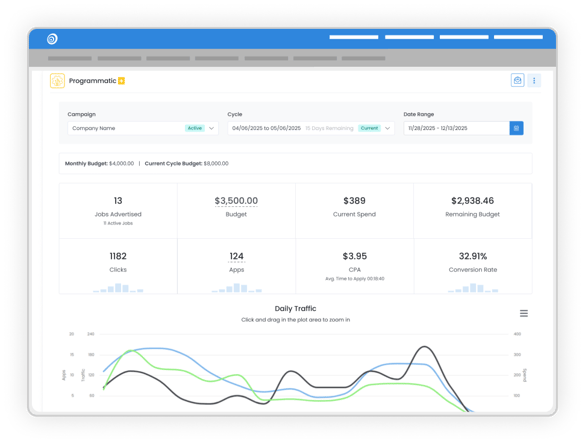This screenshot has width=585, height=444.
Task: Open the blue-outlined mail icon button
Action: pos(517,80)
